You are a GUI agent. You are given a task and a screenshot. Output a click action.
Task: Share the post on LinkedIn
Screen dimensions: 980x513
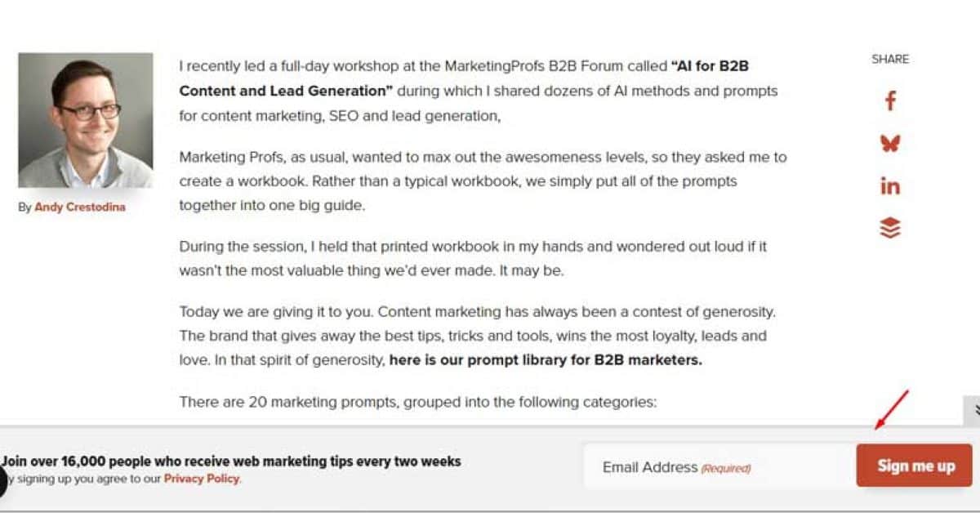click(890, 186)
